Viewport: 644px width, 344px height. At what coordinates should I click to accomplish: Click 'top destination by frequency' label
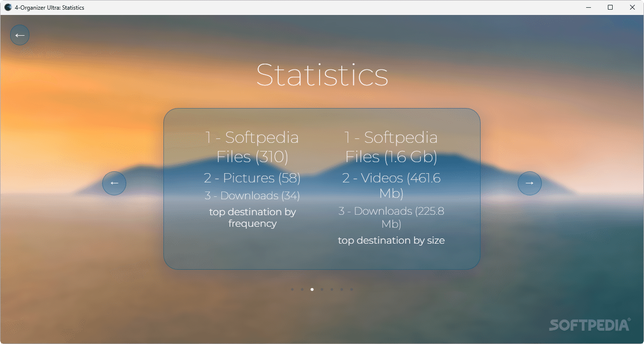tap(252, 218)
